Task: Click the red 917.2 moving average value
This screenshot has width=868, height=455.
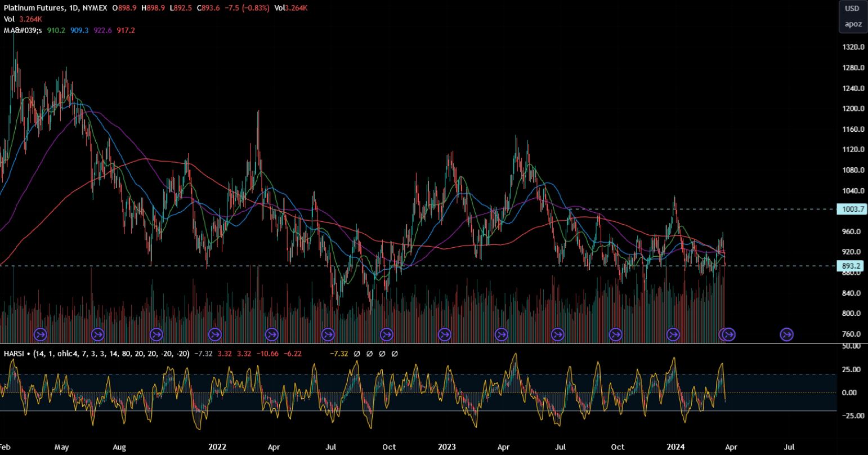Action: [x=126, y=30]
